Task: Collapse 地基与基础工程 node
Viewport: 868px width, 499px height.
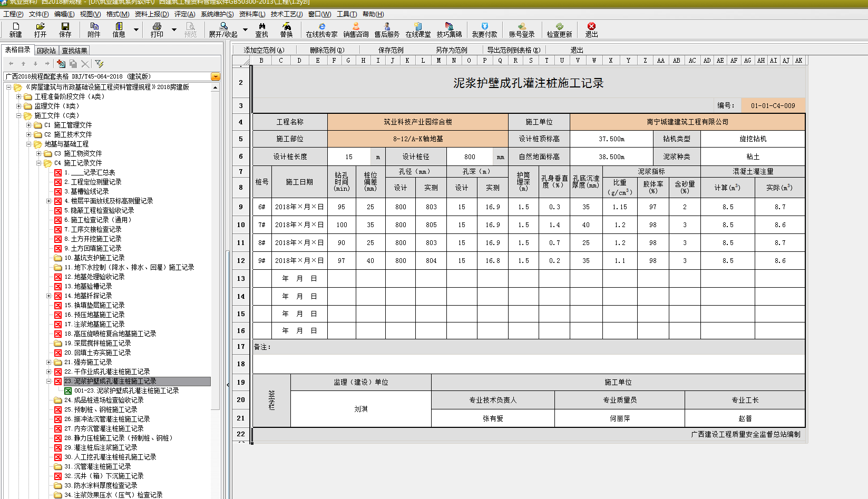Action: 29,144
